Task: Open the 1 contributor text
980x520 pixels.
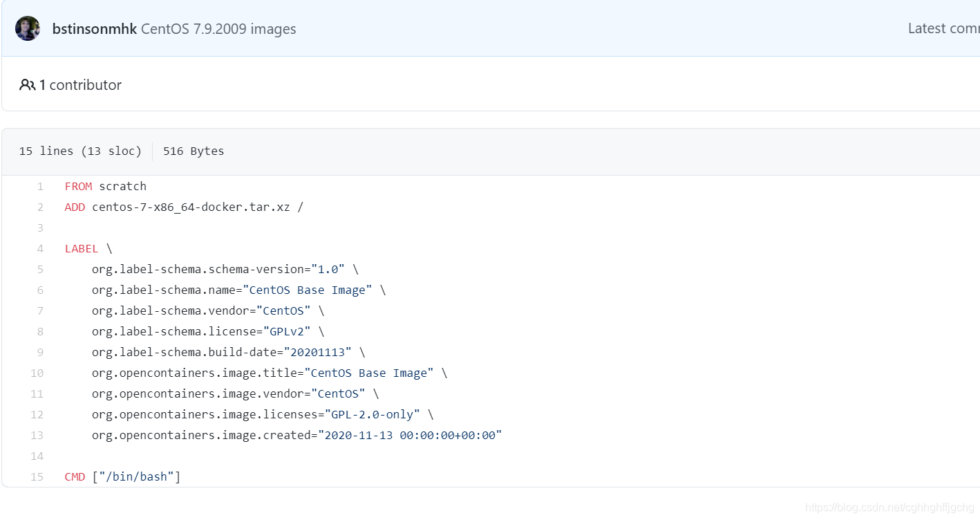Action: point(80,85)
